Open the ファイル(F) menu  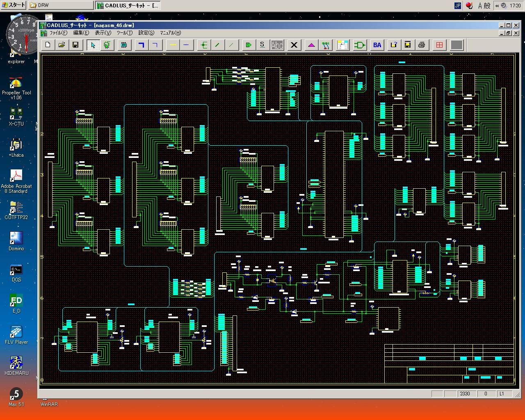(58, 33)
